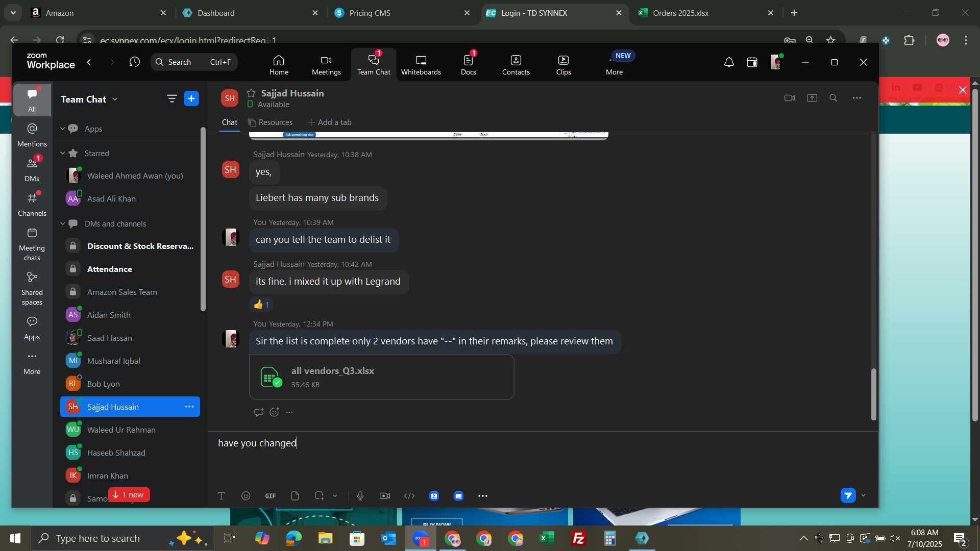The height and width of the screenshot is (551, 980).
Task: Toggle text formatting toolbar
Action: 222,496
